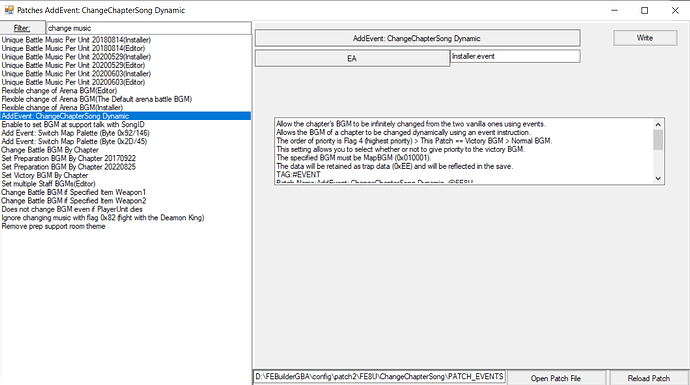Focus the filter text field containing 'change music'

coord(148,28)
